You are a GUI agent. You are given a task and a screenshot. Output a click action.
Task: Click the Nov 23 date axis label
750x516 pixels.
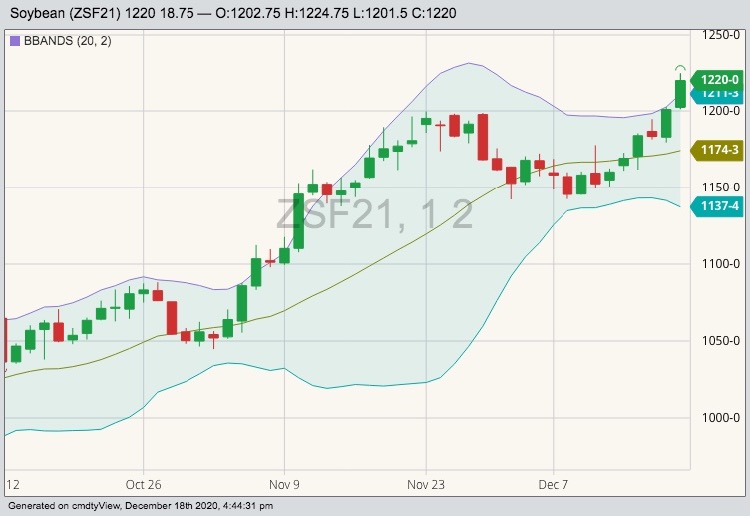coord(426,484)
